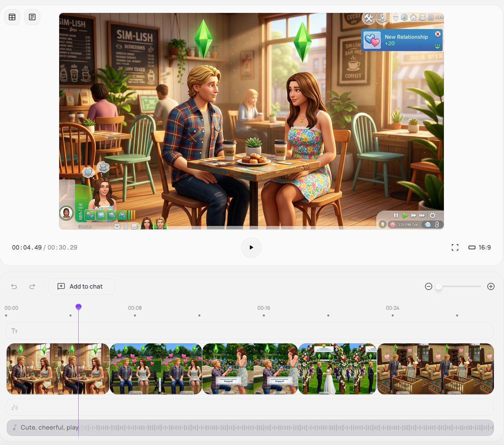Enter fullscreen preview mode

(455, 247)
